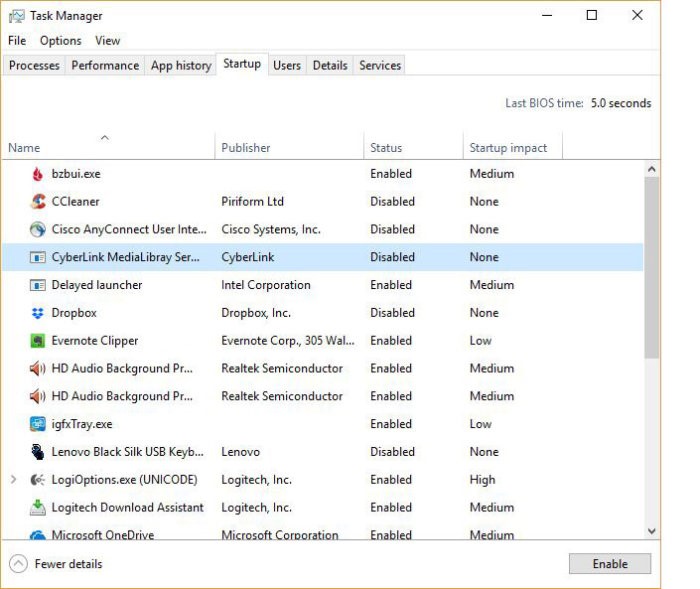Click Microsoft Corporation publisher cell
The height and width of the screenshot is (589, 700).
click(x=279, y=535)
